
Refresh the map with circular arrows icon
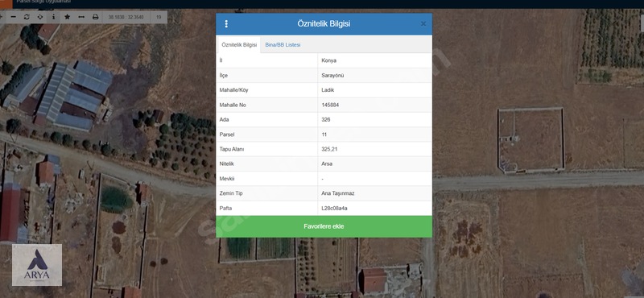tap(27, 17)
